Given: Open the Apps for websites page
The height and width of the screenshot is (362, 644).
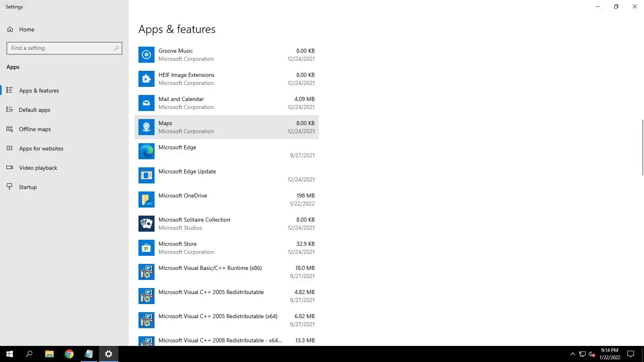Looking at the screenshot, I should click(64, 148).
